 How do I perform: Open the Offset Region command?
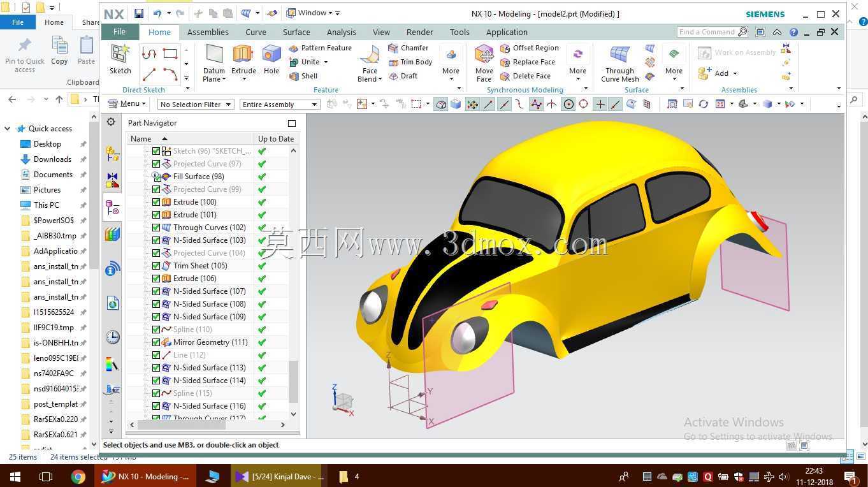point(530,48)
